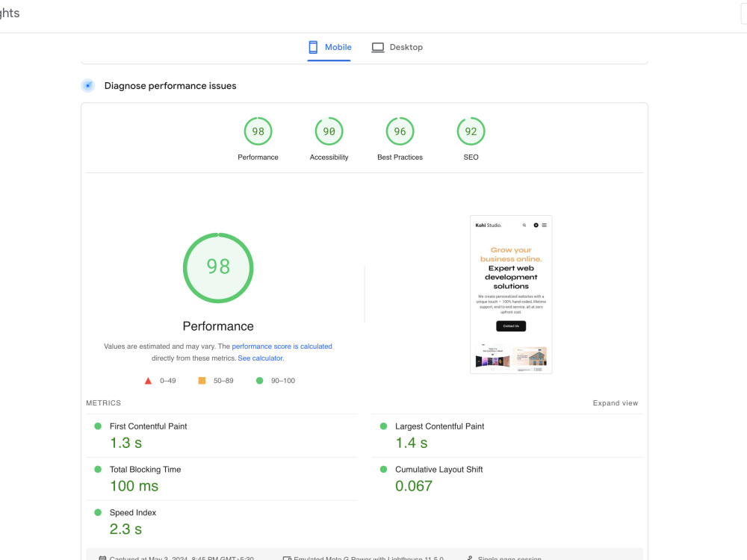
Task: Click Cumulative Layout Shift metric
Action: point(438,470)
